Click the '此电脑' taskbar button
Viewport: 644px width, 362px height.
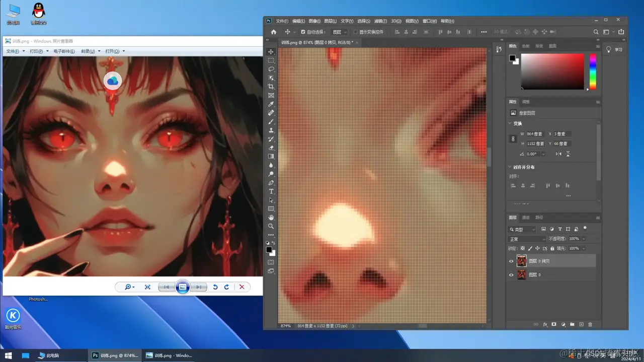click(x=48, y=355)
